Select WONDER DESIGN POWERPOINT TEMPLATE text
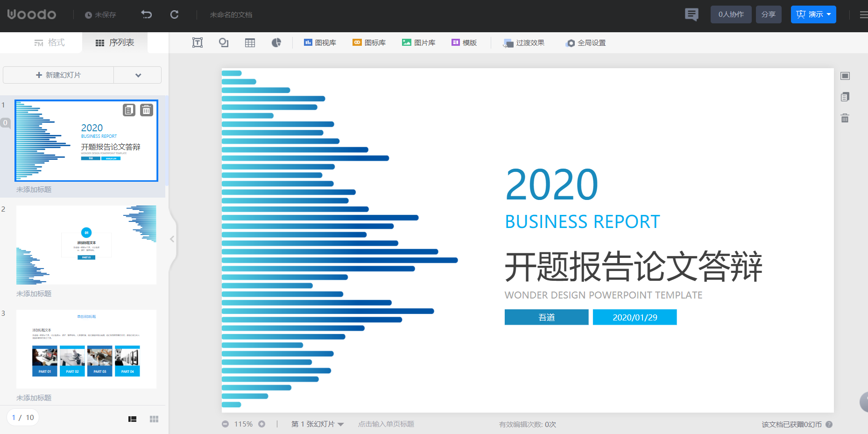Image resolution: width=868 pixels, height=434 pixels. pyautogui.click(x=603, y=295)
